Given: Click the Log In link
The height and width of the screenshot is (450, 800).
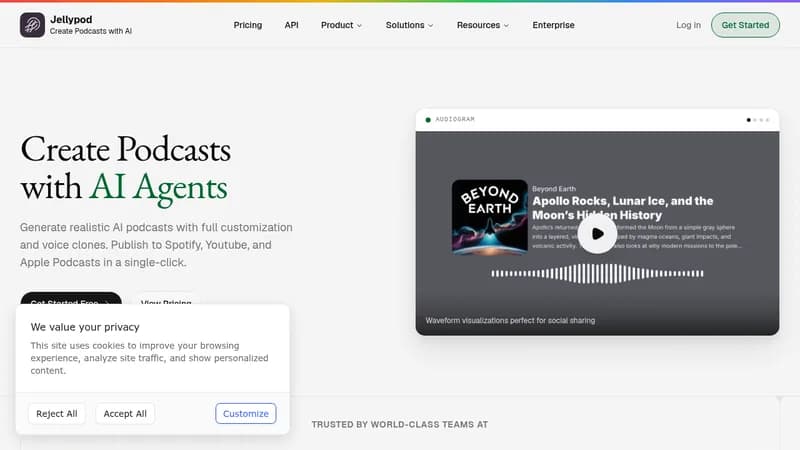Looking at the screenshot, I should click(x=688, y=25).
